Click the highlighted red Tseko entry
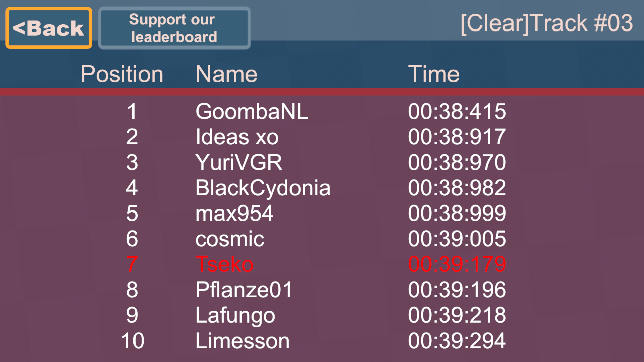The image size is (644, 362). [224, 264]
